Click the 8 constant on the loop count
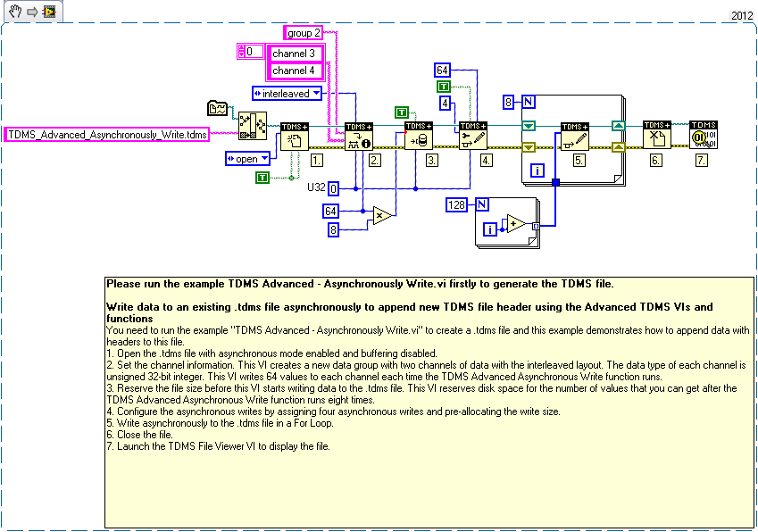The height and width of the screenshot is (532, 758). (x=508, y=102)
